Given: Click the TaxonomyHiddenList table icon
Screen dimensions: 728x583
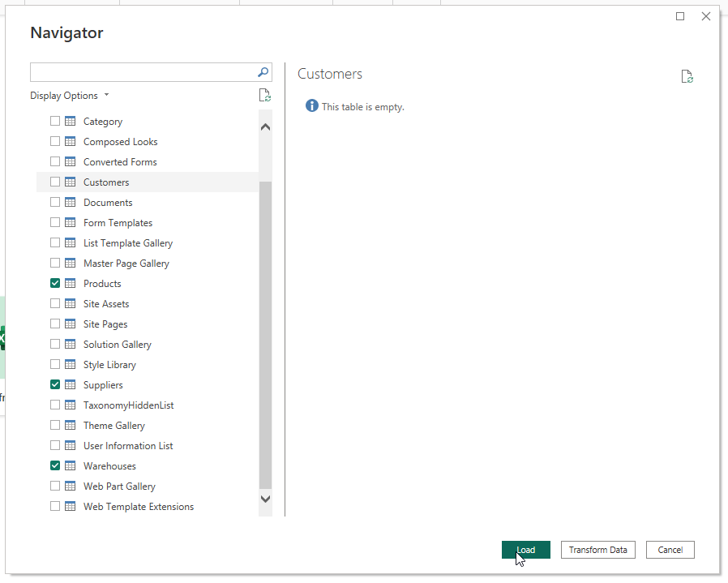Looking at the screenshot, I should click(x=70, y=405).
